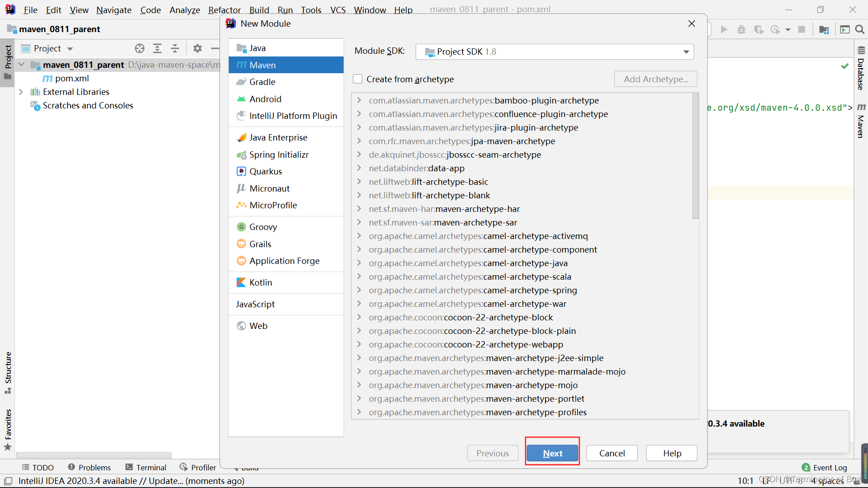Select maven-archetype-j2ee-simple archetype
The width and height of the screenshot is (868, 488).
(x=486, y=358)
